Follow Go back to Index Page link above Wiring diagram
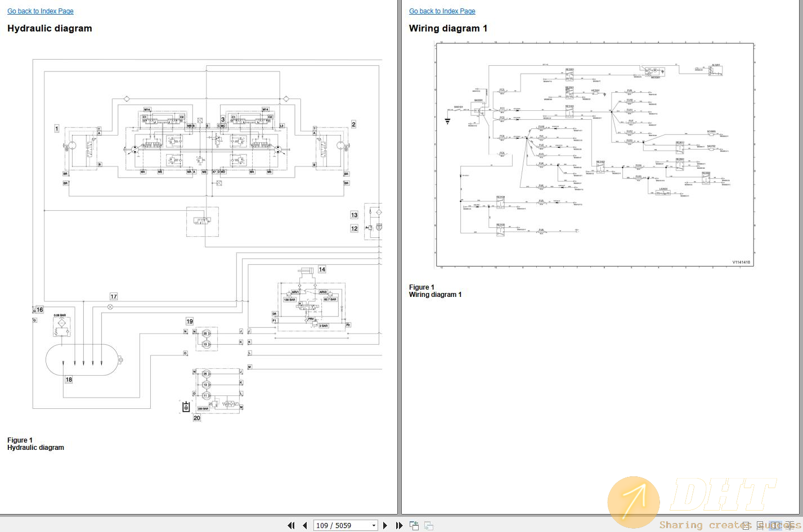This screenshot has height=532, width=803. (x=442, y=11)
